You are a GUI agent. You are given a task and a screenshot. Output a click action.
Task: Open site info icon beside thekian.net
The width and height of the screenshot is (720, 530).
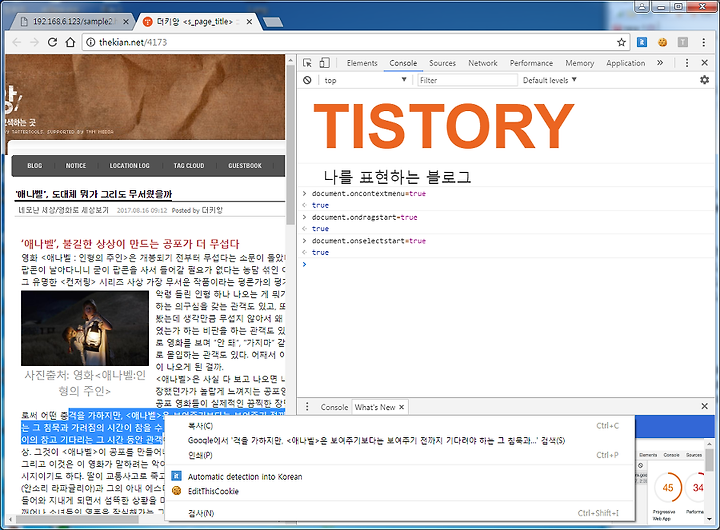91,42
